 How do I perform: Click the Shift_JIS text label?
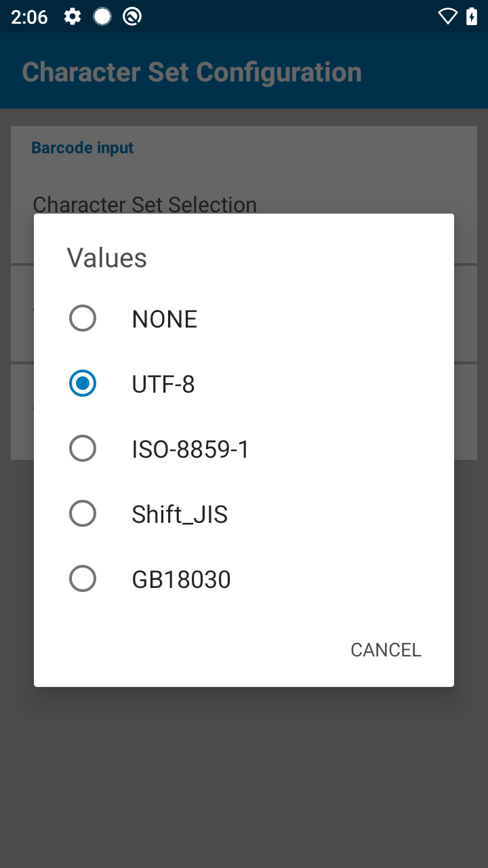point(180,515)
